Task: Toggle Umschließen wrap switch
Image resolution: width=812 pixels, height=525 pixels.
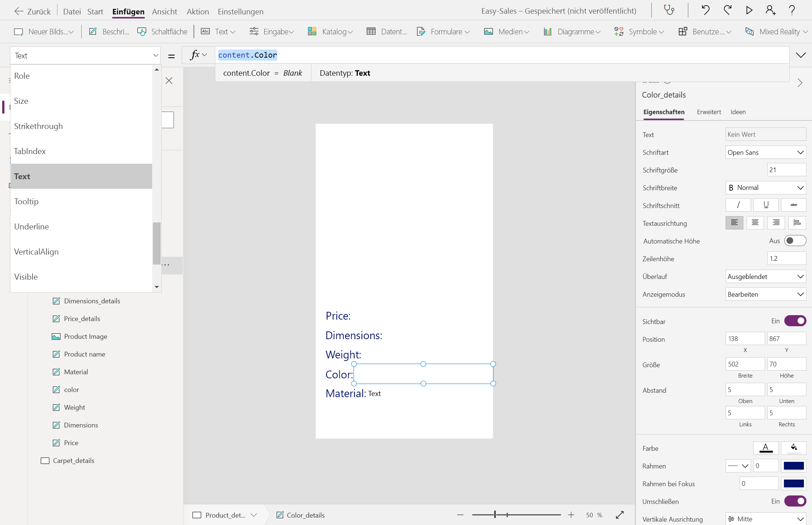Action: (x=795, y=501)
